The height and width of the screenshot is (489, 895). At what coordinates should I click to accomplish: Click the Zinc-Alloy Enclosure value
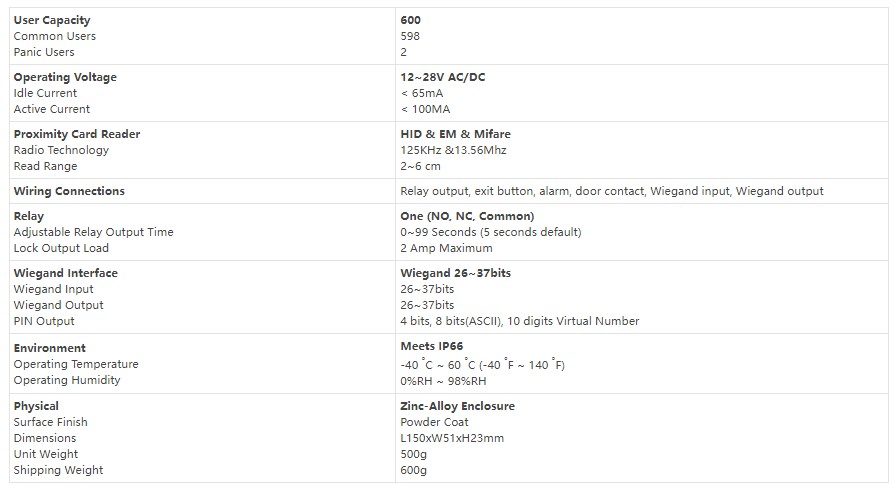click(457, 406)
